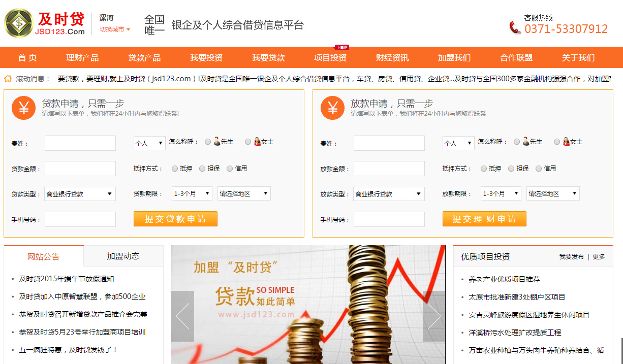
Task: Open 贷款类型 商业银行贷款 dropdown
Action: (80, 194)
